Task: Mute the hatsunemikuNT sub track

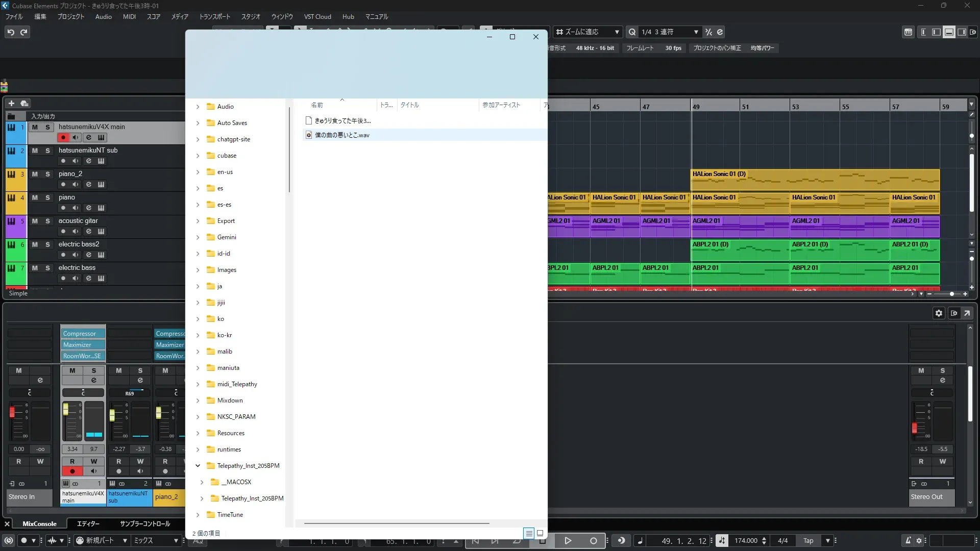Action: pyautogui.click(x=35, y=151)
